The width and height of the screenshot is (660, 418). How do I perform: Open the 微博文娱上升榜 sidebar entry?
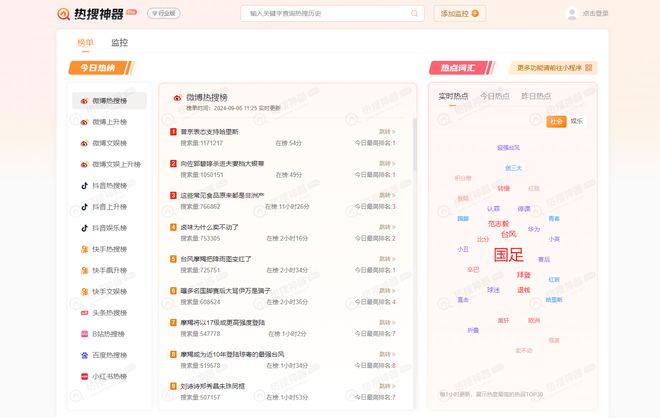(x=109, y=164)
